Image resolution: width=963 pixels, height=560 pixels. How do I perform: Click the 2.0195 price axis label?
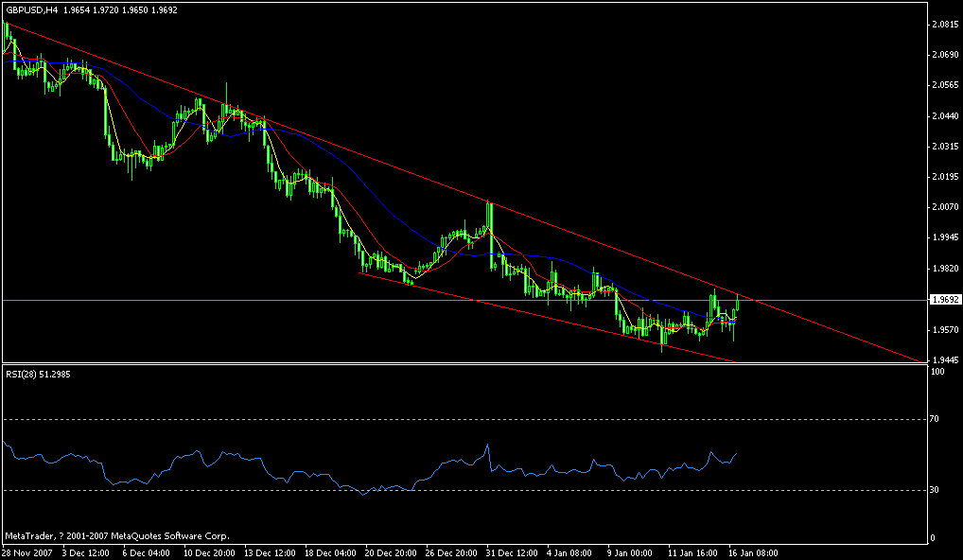tap(945, 177)
